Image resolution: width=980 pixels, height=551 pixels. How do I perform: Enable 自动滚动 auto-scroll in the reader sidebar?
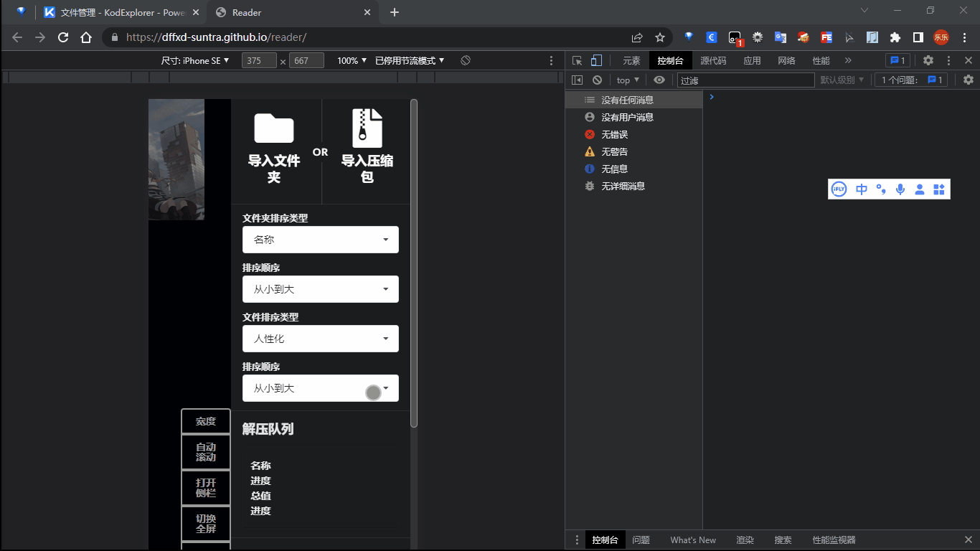point(206,452)
